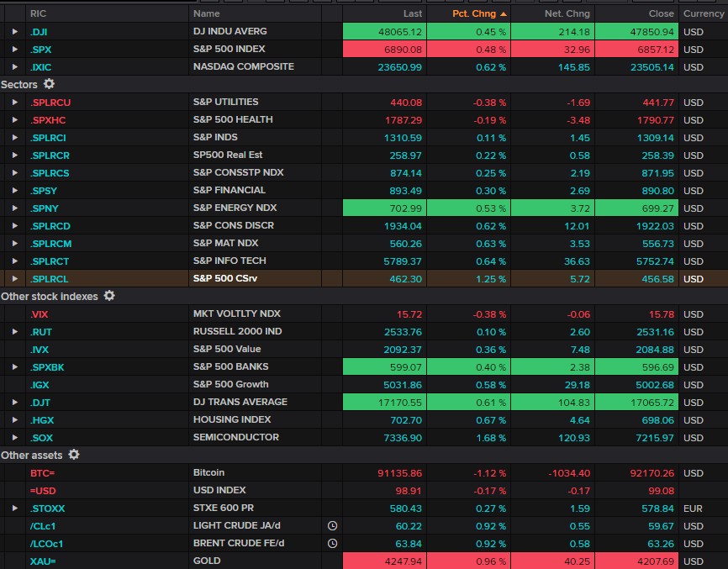Click the XAU= gold ticker

pyautogui.click(x=43, y=561)
